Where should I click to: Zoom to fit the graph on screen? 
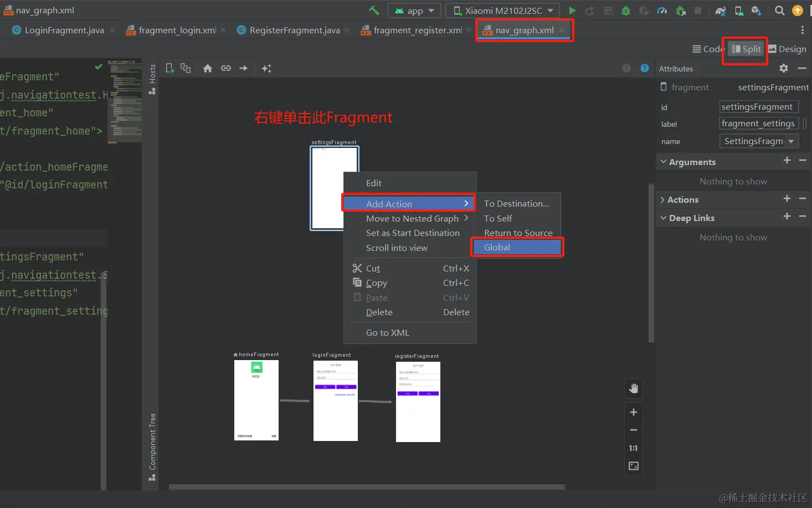click(x=634, y=466)
